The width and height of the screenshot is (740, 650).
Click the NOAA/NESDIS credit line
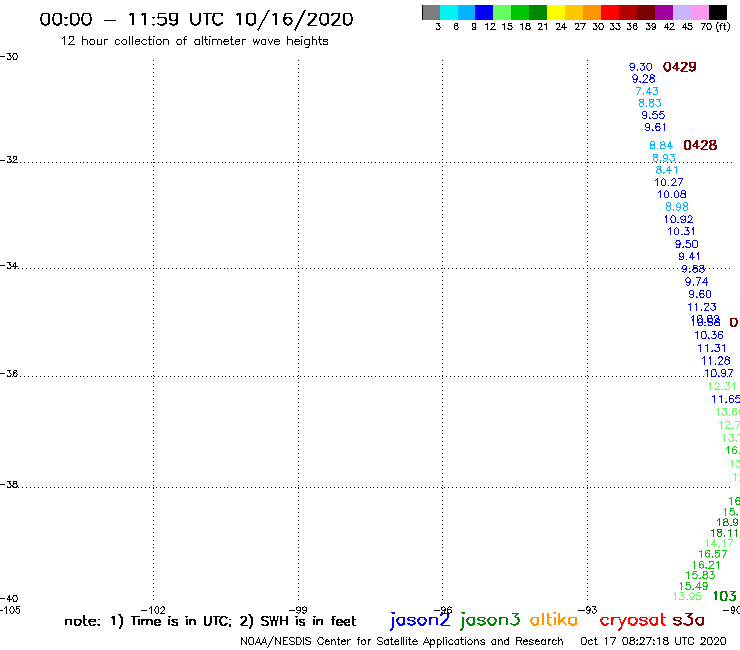[x=402, y=642]
